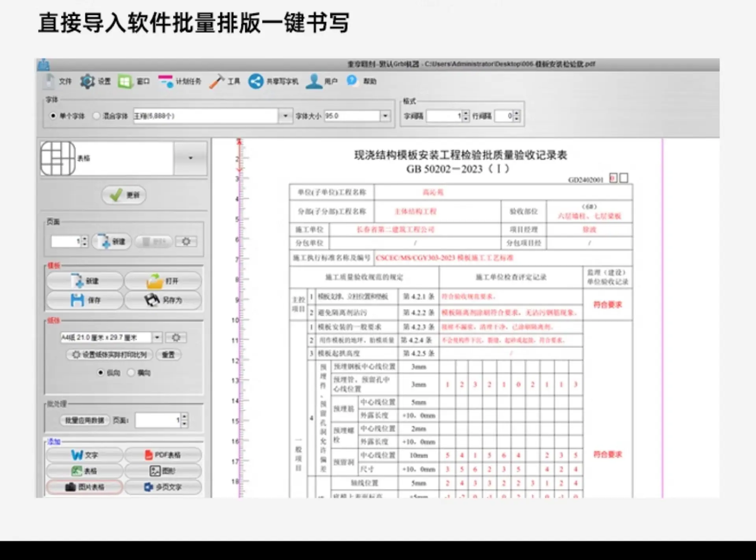Image resolution: width=756 pixels, height=560 pixels.
Task: Click the greyed-out delete page button
Action: click(x=154, y=242)
